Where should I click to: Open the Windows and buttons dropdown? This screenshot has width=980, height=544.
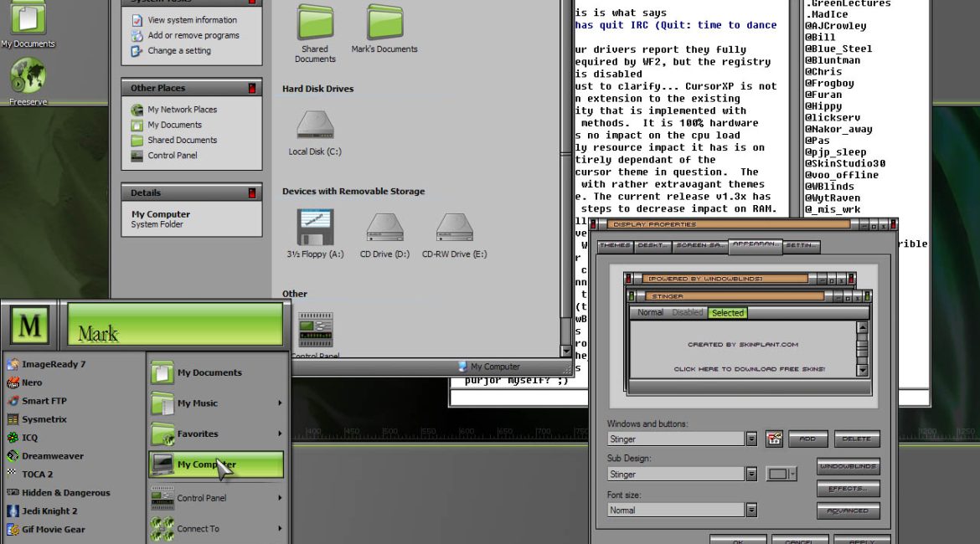pyautogui.click(x=751, y=439)
